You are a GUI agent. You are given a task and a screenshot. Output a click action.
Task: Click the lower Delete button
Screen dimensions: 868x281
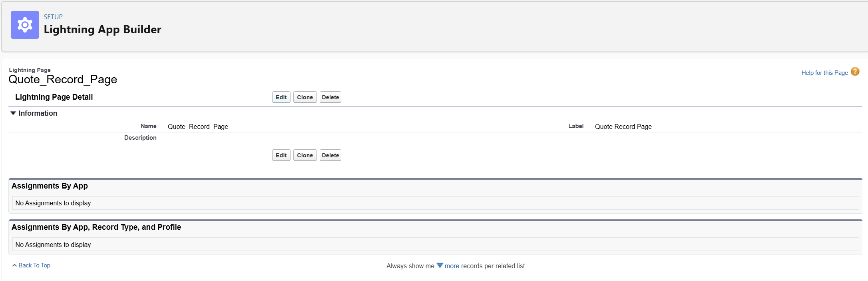330,155
